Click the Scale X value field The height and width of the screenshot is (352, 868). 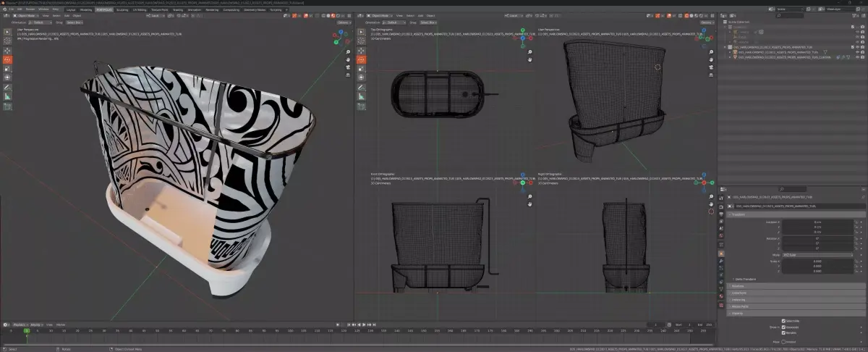tap(817, 261)
